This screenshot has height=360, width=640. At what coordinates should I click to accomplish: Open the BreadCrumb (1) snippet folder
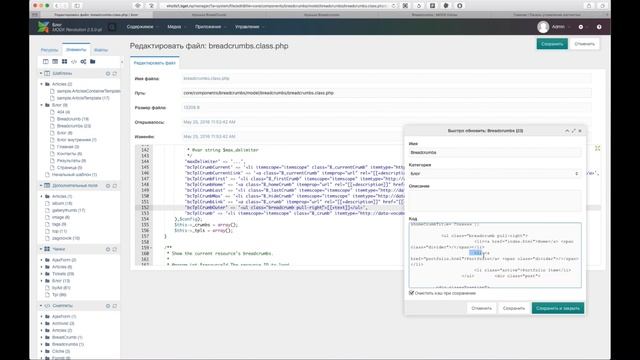[67, 337]
